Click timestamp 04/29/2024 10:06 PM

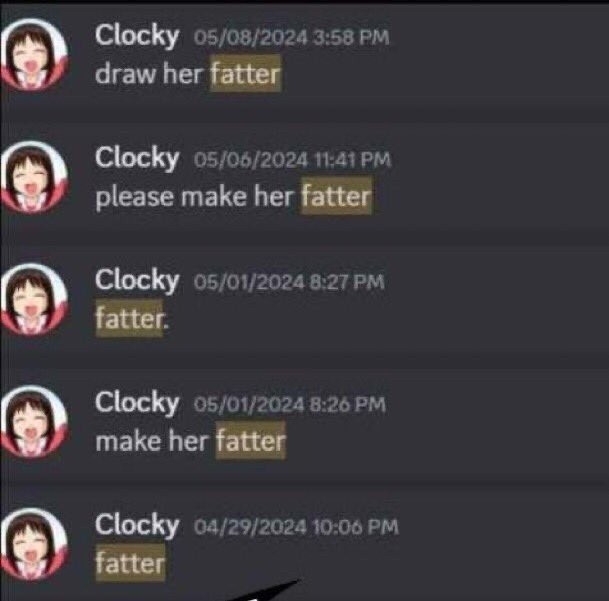pos(296,526)
